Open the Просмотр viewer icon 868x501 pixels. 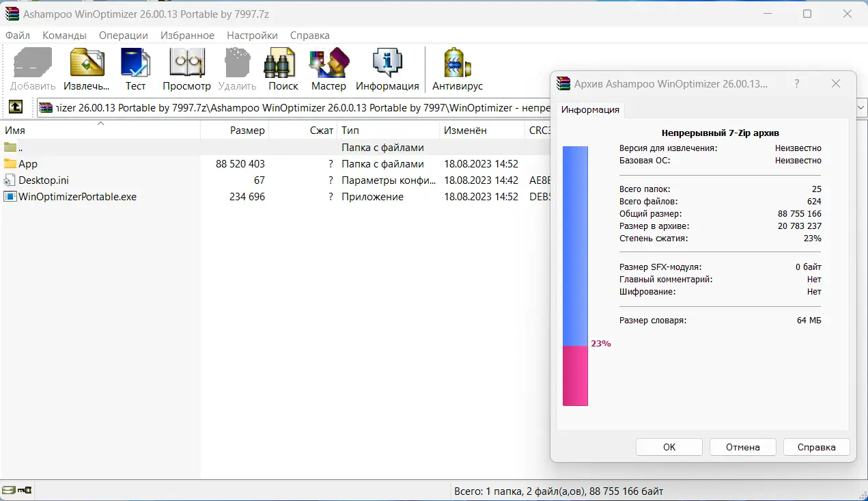186,64
